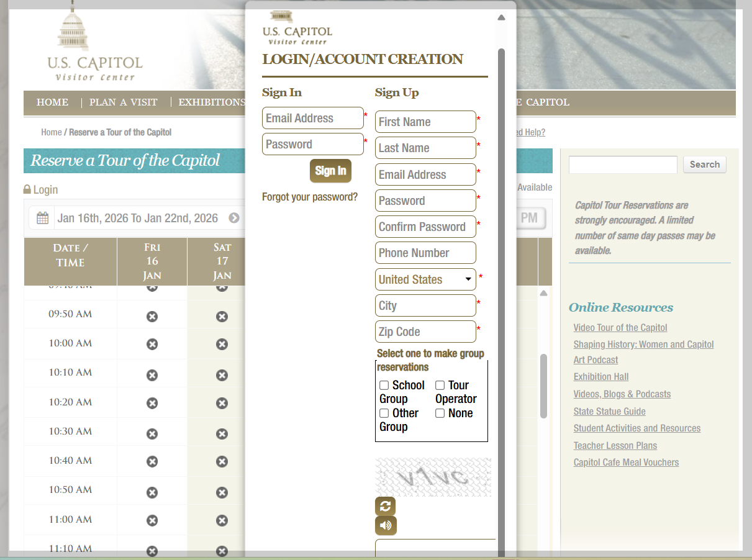Click the tour table scrollbar thumb
This screenshot has width=752, height=560.
(544, 386)
